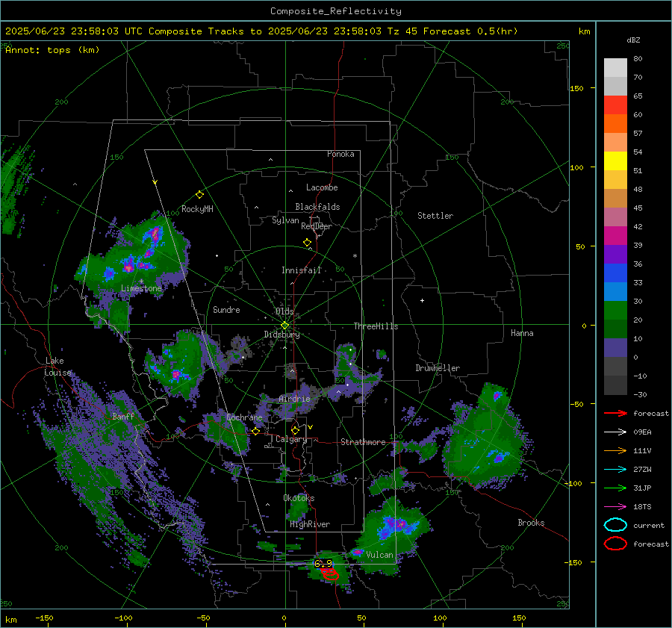Click the white 09EA arrow in legend
Image resolution: width=672 pixels, height=628 pixels.
click(615, 432)
